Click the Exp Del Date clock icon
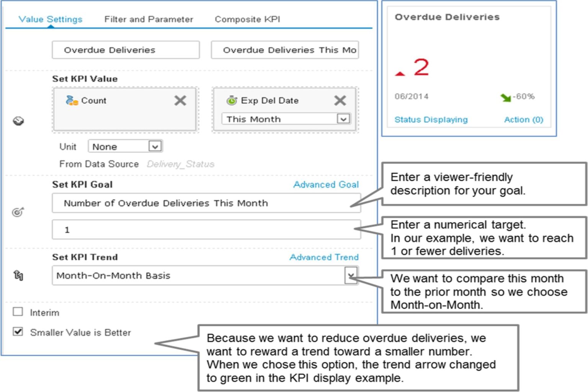This screenshot has width=588, height=392. point(232,100)
